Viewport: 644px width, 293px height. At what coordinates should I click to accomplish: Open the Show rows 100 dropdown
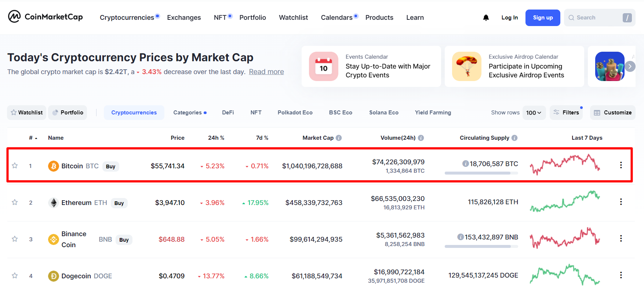pyautogui.click(x=534, y=113)
